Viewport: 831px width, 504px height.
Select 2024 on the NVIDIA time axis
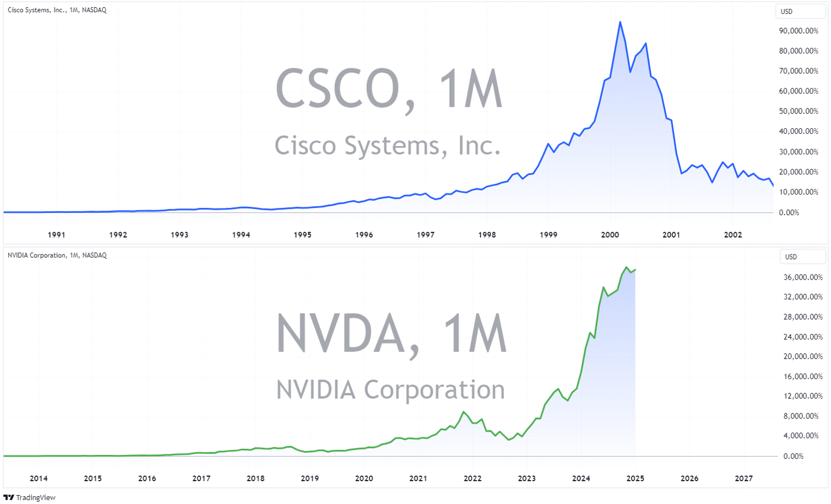581,478
